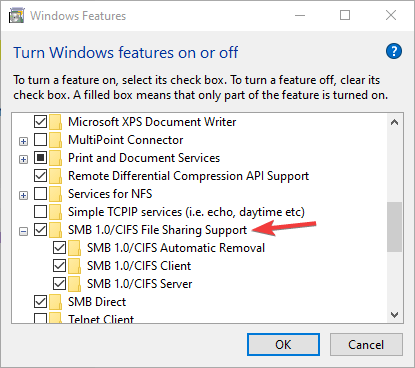This screenshot has height=368, width=415.
Task: Collapse the SMB 1.0/CIFS File Sharing Support node
Action: tap(23, 232)
